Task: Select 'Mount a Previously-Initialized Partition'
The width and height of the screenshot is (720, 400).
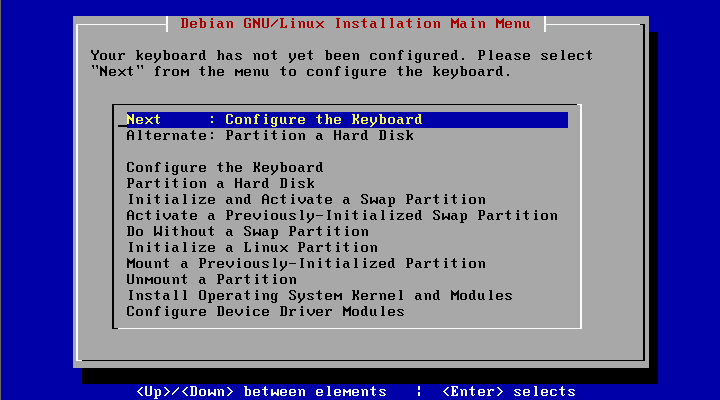Action: coord(306,264)
